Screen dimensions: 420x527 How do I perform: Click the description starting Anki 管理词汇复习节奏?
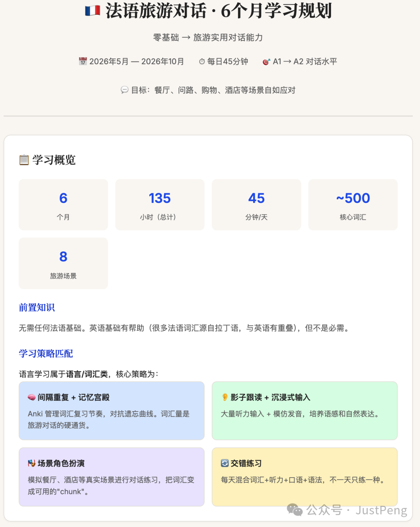108,420
